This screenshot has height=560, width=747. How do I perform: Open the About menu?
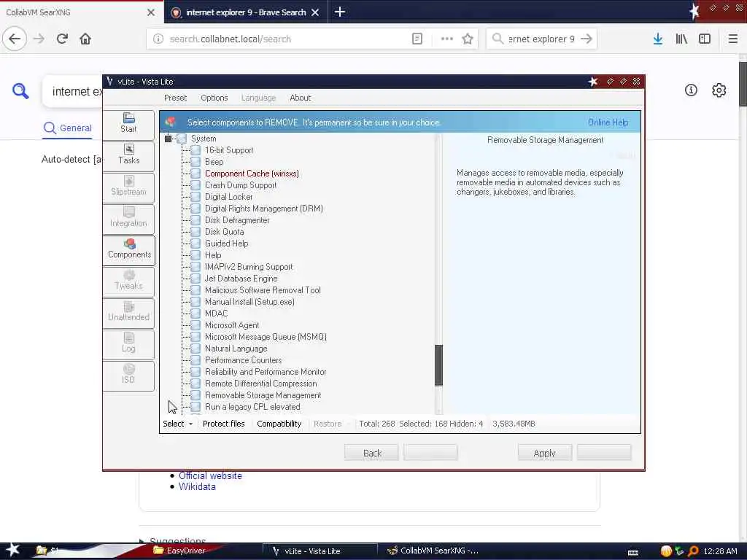(300, 98)
